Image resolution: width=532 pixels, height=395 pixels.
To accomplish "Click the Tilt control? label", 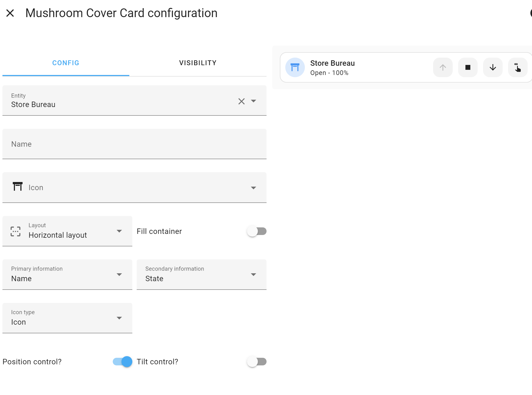I will [158, 362].
